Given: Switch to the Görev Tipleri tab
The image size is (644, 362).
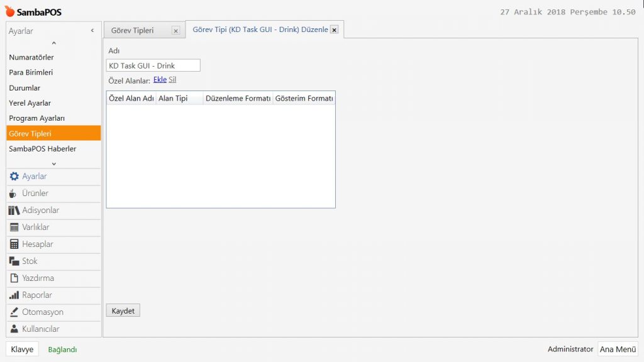Looking at the screenshot, I should pos(133,30).
